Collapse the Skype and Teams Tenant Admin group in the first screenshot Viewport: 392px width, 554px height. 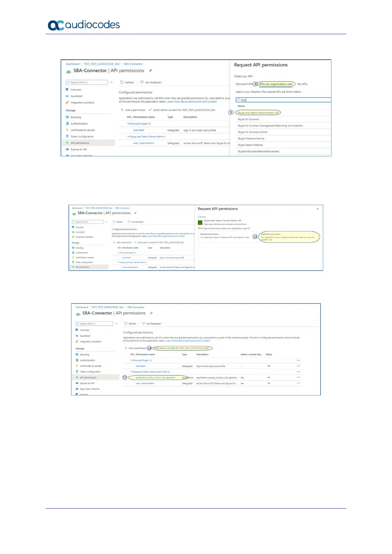click(129, 137)
